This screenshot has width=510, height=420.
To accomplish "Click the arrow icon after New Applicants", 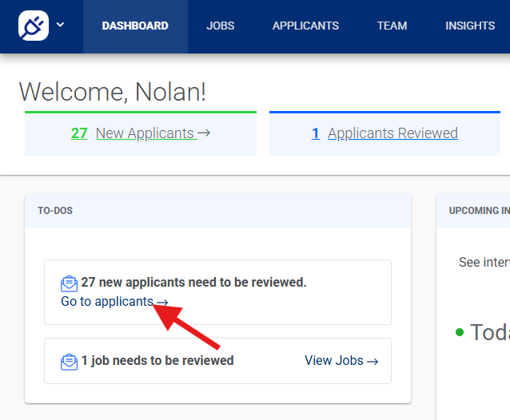I will pos(204,133).
